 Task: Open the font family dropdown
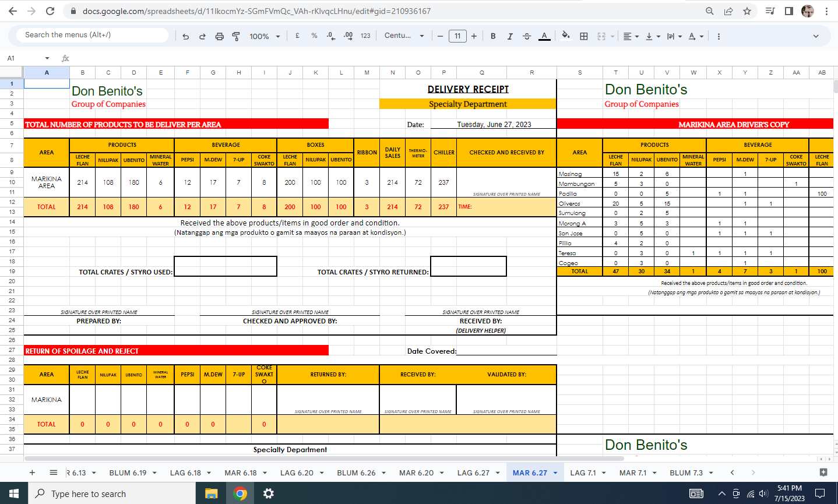point(404,36)
